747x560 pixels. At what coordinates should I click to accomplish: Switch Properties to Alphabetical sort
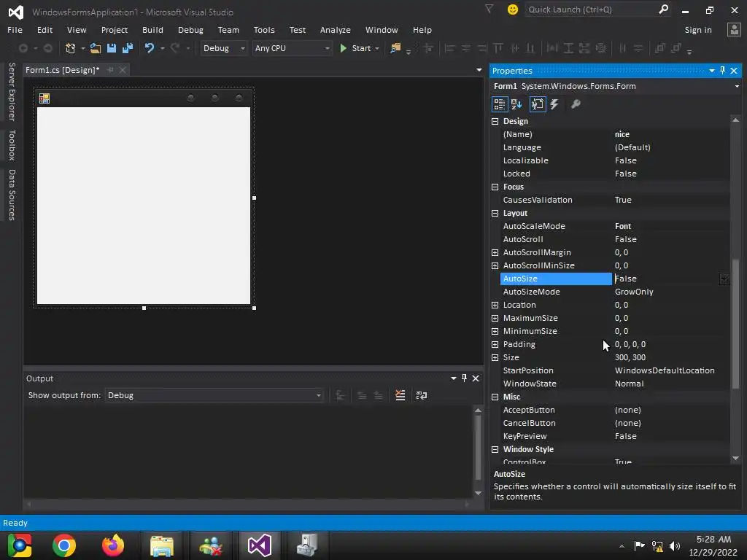click(516, 104)
